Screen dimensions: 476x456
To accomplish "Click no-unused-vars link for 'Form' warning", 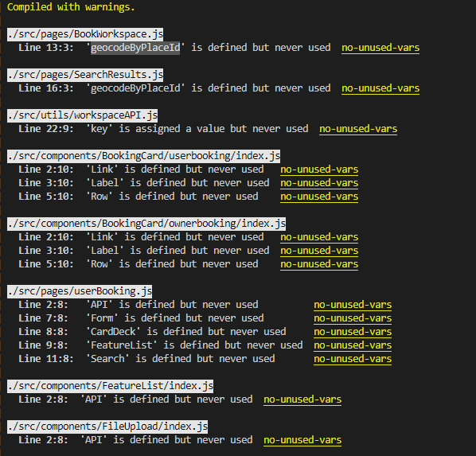I will coord(353,319).
